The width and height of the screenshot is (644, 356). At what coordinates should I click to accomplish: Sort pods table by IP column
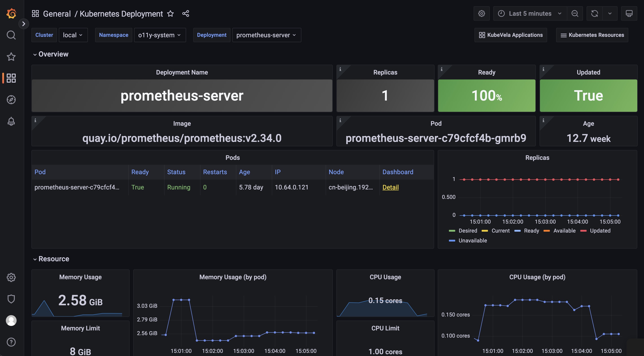click(x=278, y=172)
